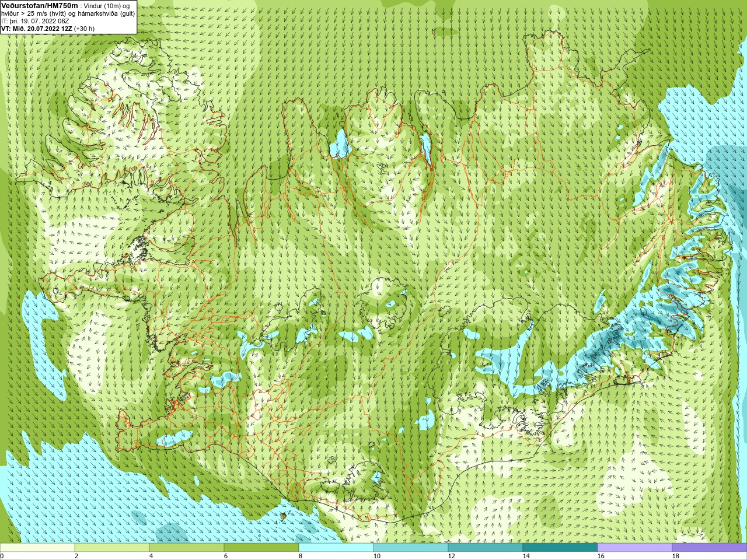Click the scale label '12'
Screen dimensions: 747x560
pyautogui.click(x=451, y=556)
